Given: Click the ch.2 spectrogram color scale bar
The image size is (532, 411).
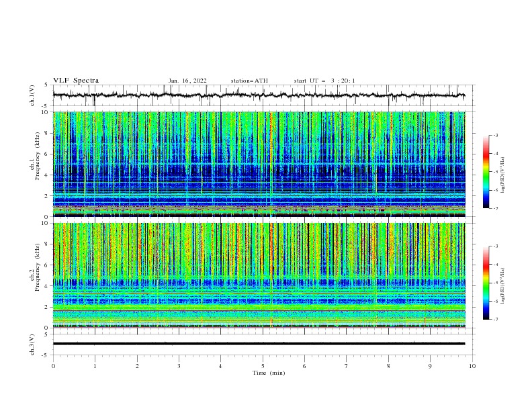Looking at the screenshot, I should (x=486, y=283).
